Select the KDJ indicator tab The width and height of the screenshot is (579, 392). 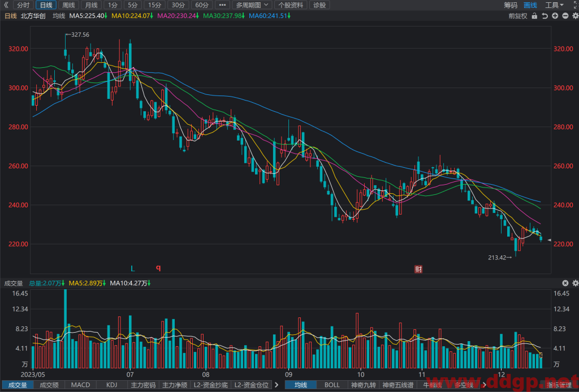(x=112, y=385)
